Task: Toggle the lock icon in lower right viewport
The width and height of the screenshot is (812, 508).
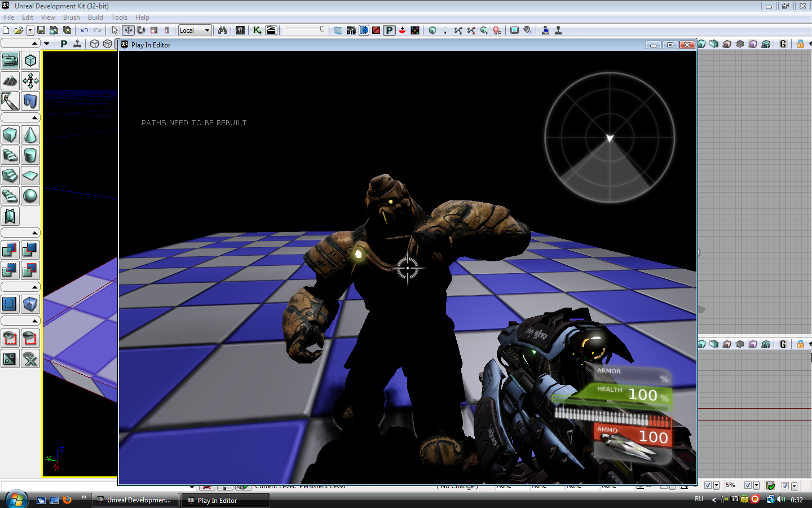Action: point(800,344)
